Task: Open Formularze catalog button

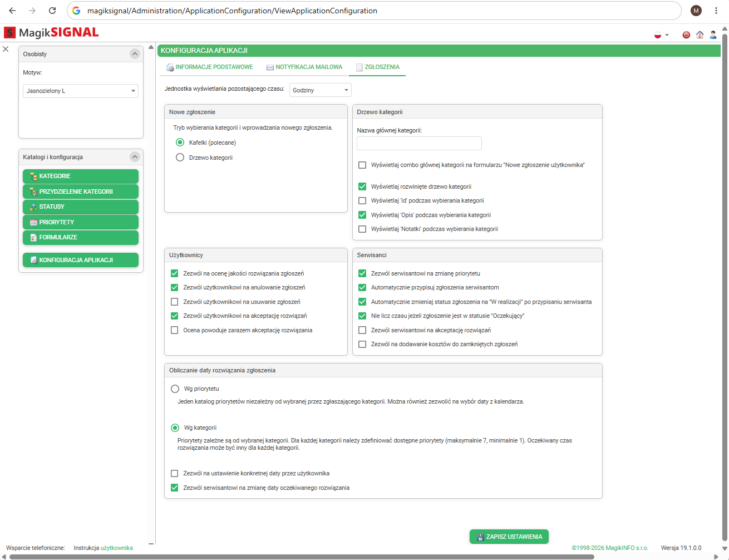Action: (81, 237)
